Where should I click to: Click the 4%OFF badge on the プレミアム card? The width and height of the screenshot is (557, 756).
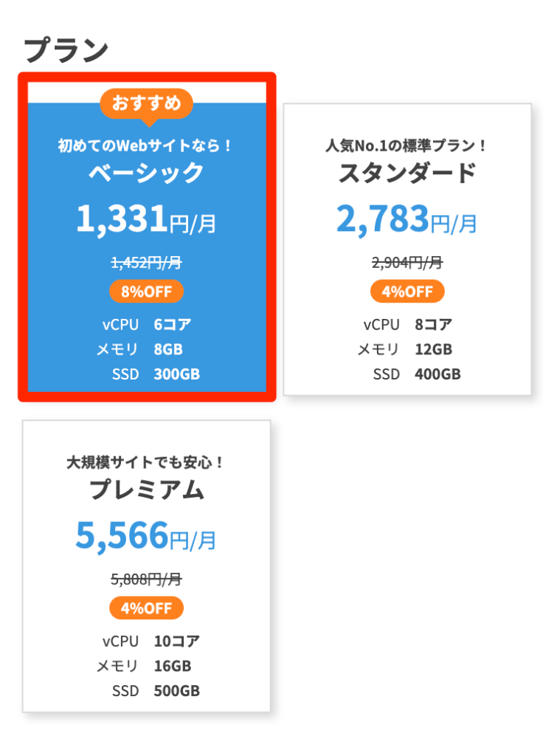coord(146,608)
